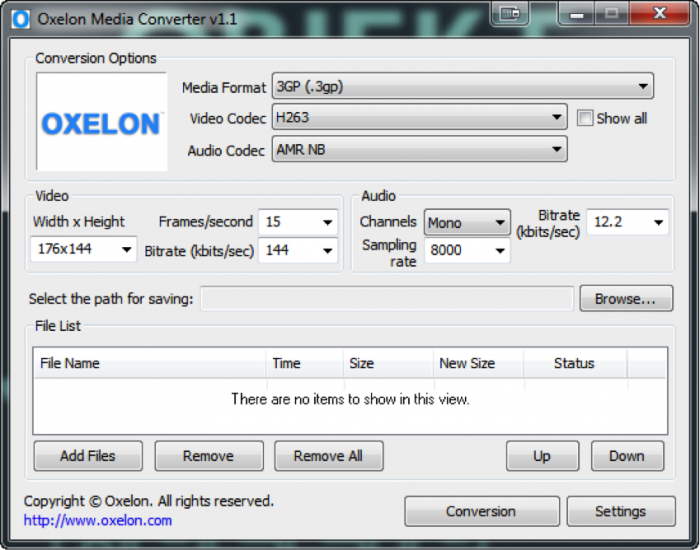Screen dimensions: 700x550
Task: Sort by File Name column header
Action: tap(150, 363)
